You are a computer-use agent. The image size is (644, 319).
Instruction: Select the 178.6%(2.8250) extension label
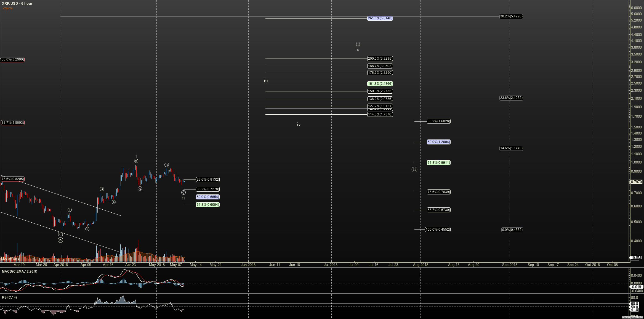380,73
